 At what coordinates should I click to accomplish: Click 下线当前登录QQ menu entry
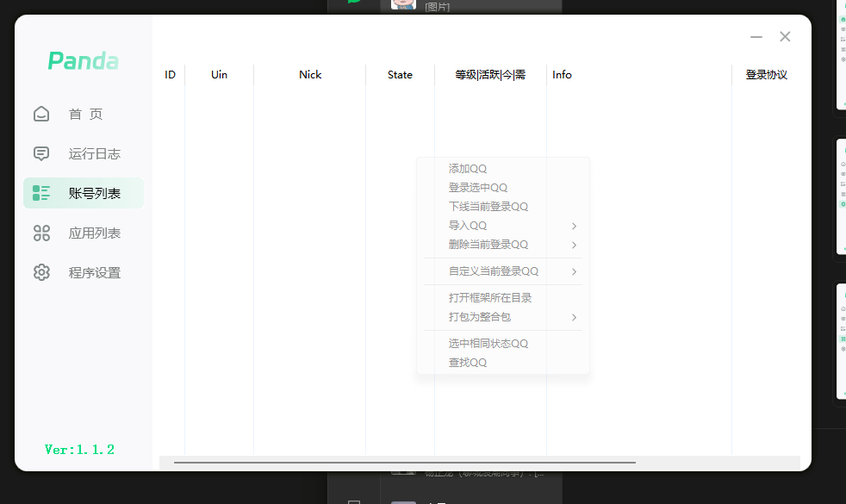[487, 206]
